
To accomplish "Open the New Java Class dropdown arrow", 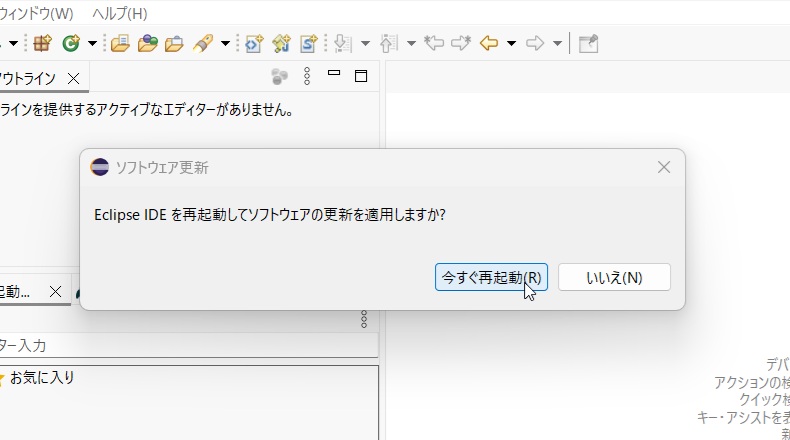I will [x=92, y=43].
